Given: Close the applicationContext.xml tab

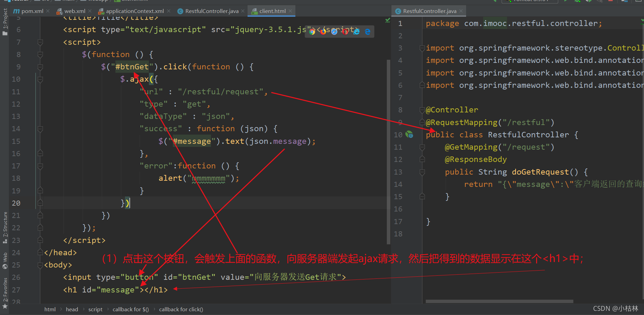Looking at the screenshot, I should coord(168,11).
